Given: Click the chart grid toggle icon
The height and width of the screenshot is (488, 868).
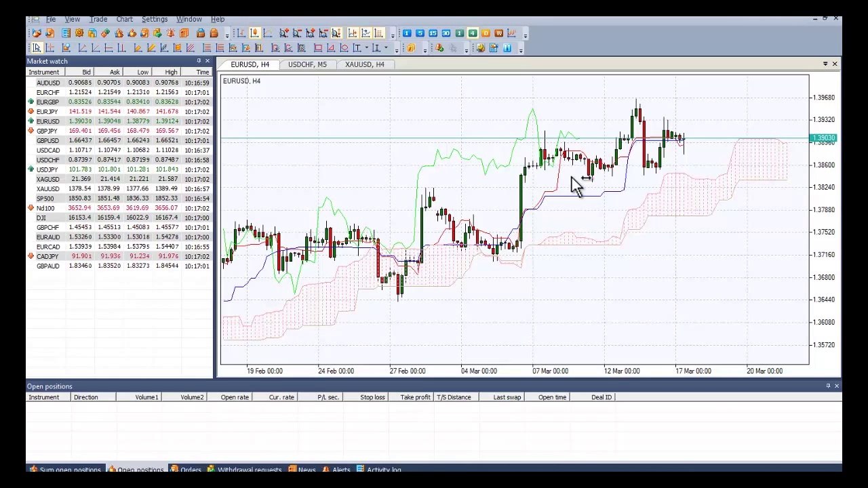Looking at the screenshot, I should (378, 33).
